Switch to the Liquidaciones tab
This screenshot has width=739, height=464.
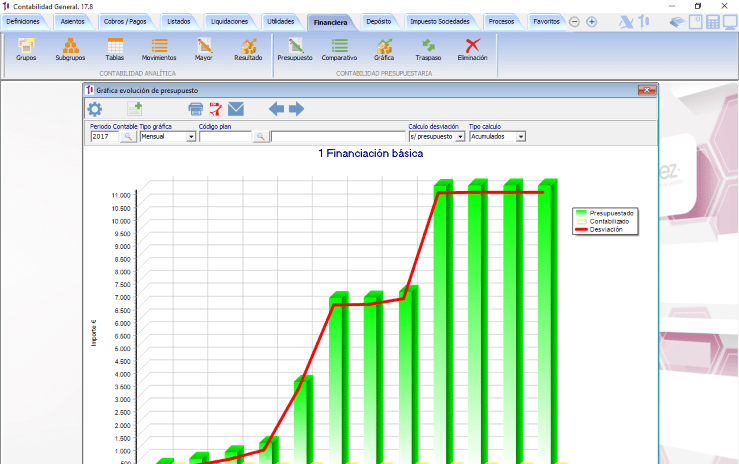(x=230, y=22)
